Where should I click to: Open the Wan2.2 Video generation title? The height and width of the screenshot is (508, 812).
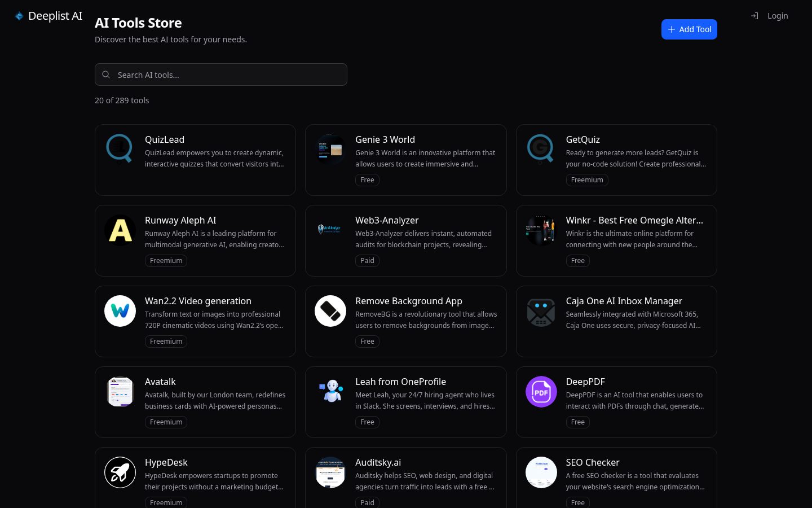pyautogui.click(x=198, y=301)
